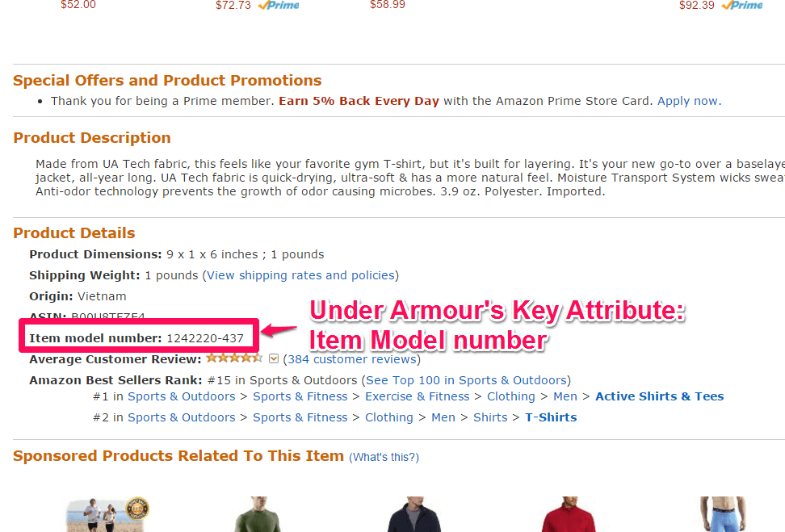Open the T-Shirts category link
Image resolution: width=785 pixels, height=532 pixels.
551,417
